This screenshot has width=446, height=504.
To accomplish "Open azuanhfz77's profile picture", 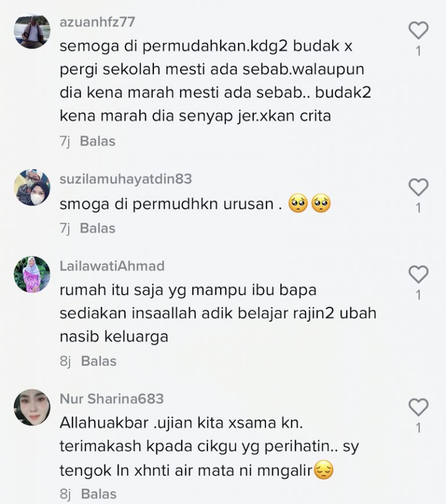I will [32, 31].
